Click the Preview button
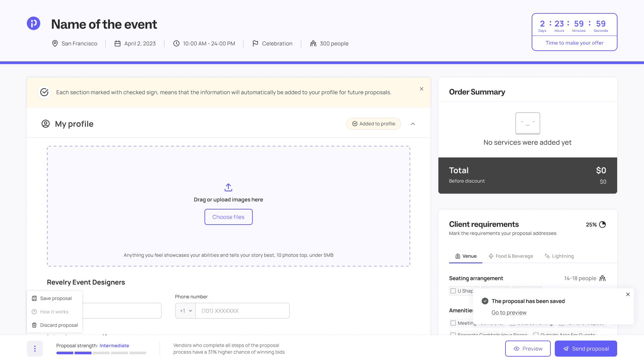 tap(528, 349)
